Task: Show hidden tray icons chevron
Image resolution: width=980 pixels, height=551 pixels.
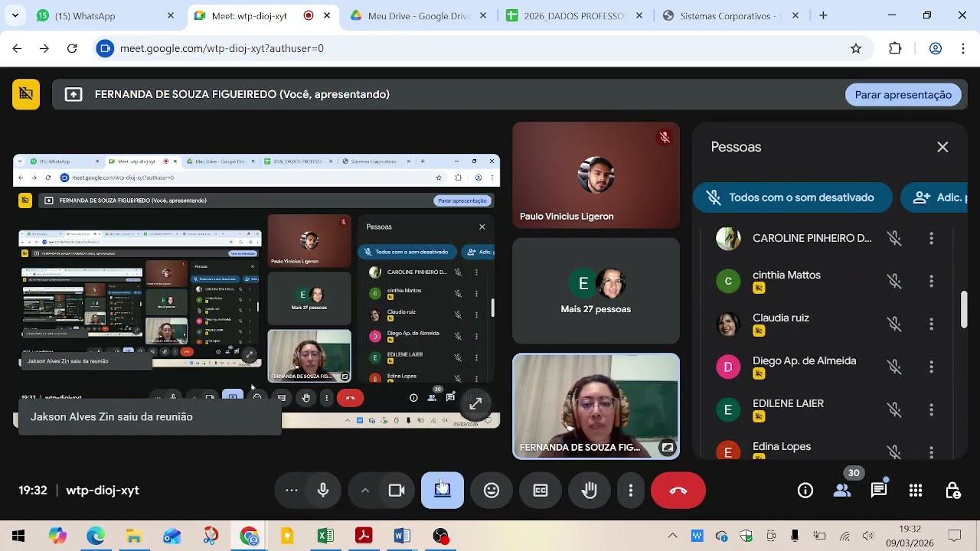Action: [x=672, y=536]
